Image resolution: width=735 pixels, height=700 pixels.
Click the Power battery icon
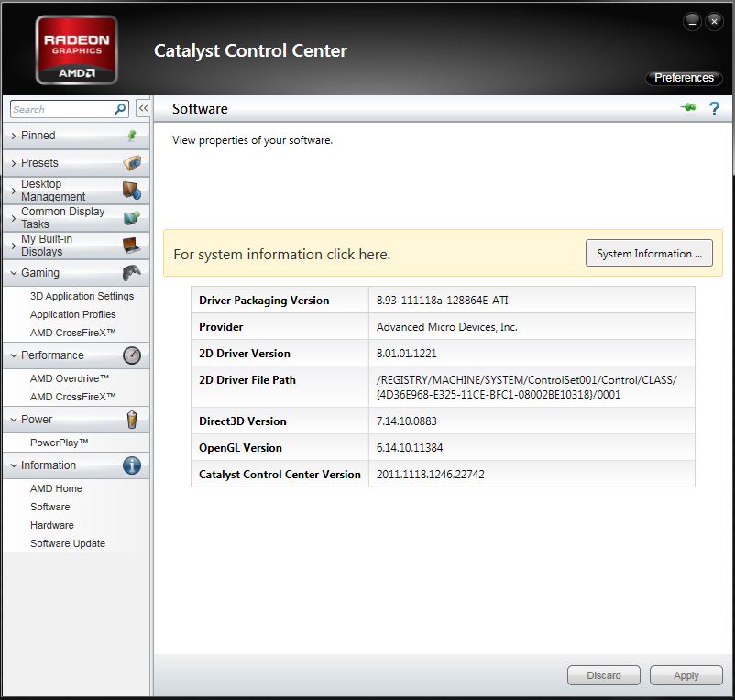(x=132, y=420)
